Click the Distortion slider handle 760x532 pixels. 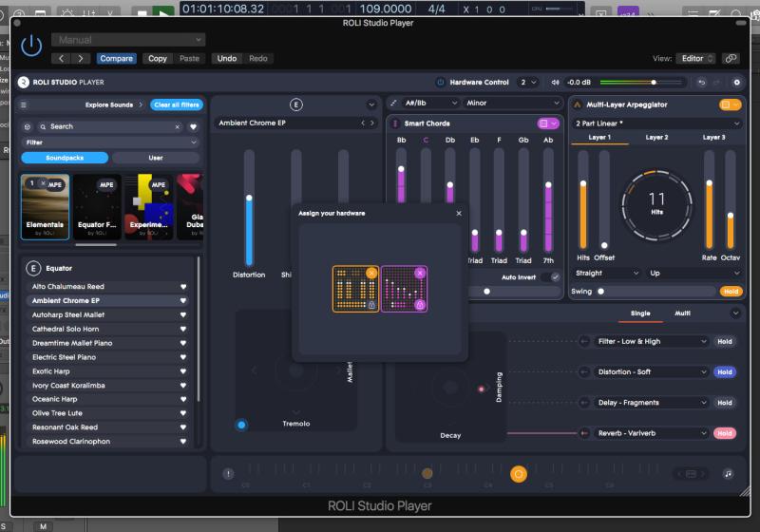[249, 199]
